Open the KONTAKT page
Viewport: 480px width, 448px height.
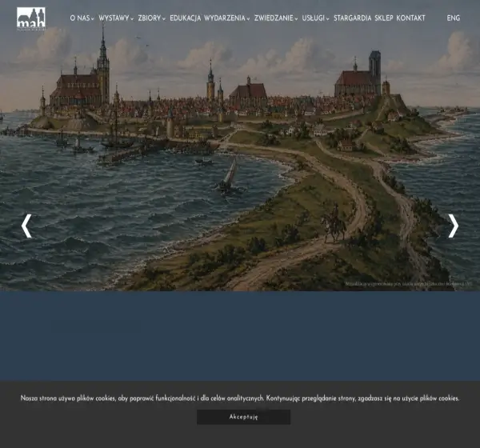[411, 18]
